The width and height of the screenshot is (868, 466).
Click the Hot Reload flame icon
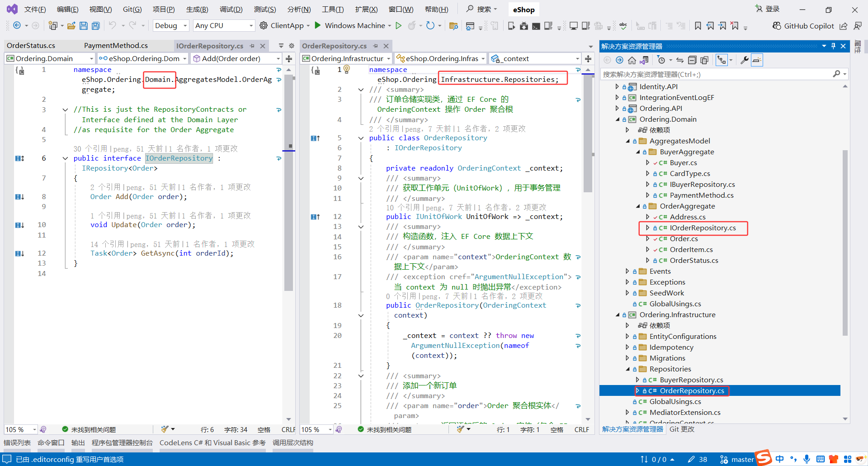(411, 26)
